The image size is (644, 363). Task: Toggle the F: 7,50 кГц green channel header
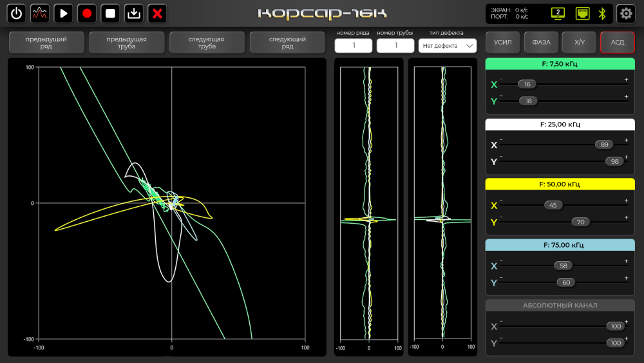point(559,63)
